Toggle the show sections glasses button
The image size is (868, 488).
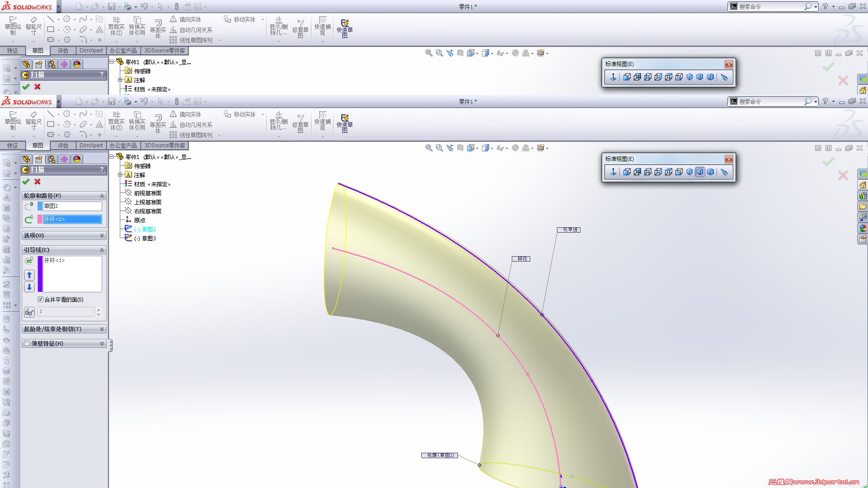coord(29,312)
